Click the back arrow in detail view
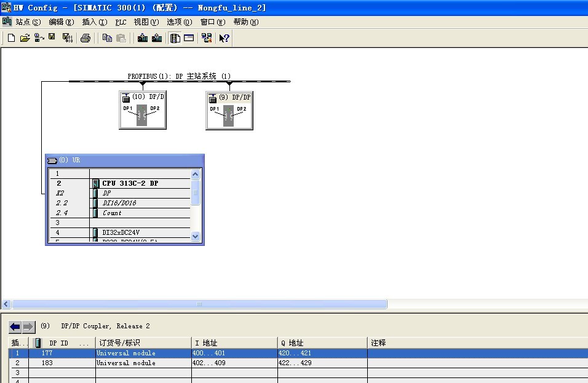This screenshot has height=383, width=588. (x=15, y=327)
